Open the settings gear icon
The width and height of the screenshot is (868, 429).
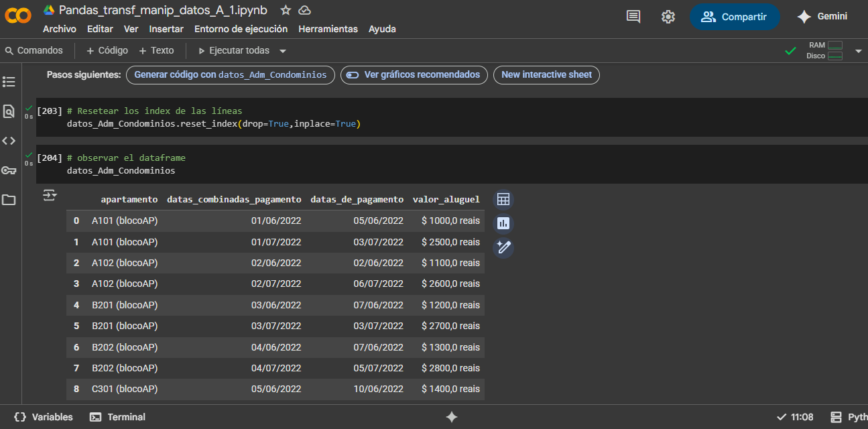point(668,17)
